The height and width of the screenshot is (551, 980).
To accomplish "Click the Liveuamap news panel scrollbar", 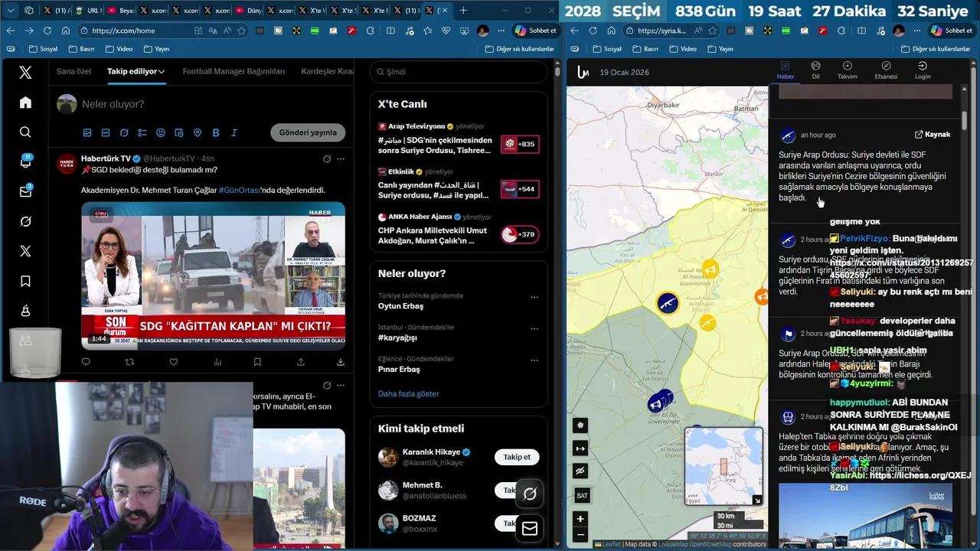I will point(964,120).
